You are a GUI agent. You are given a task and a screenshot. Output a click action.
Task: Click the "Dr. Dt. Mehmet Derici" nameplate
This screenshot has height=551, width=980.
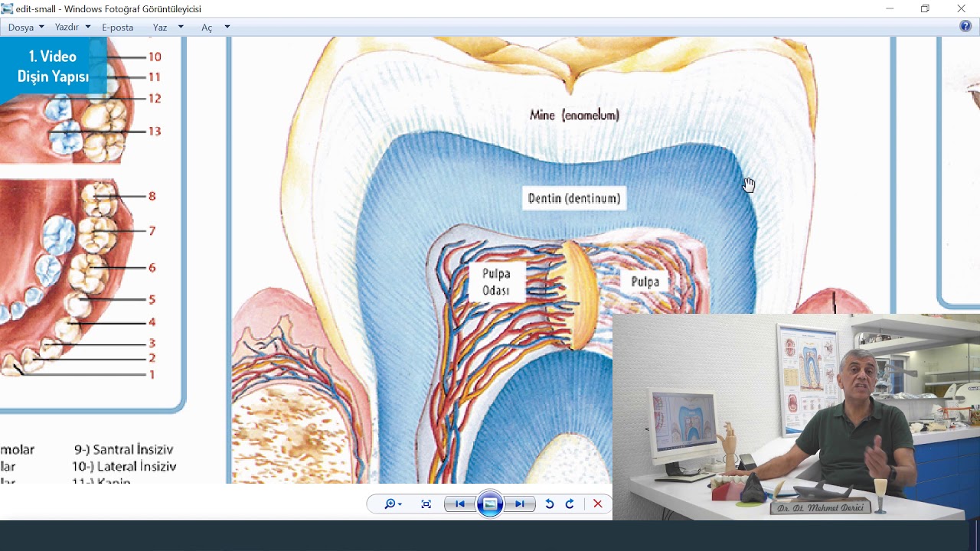click(820, 508)
